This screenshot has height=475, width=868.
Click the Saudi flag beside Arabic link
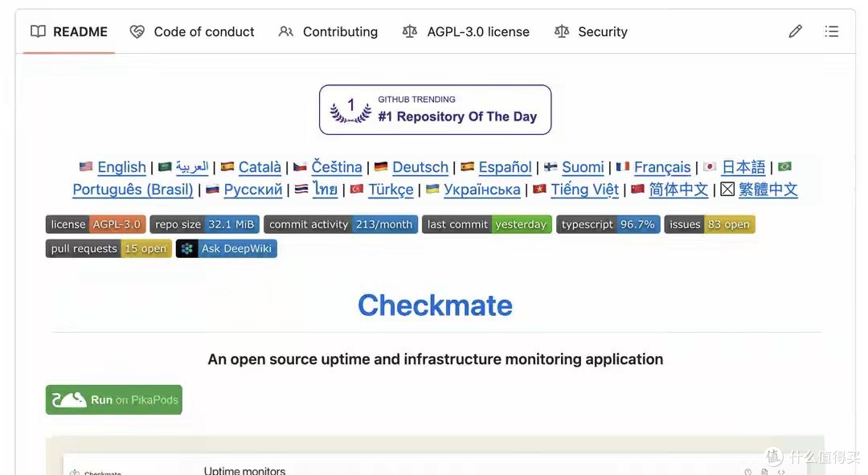pyautogui.click(x=165, y=166)
